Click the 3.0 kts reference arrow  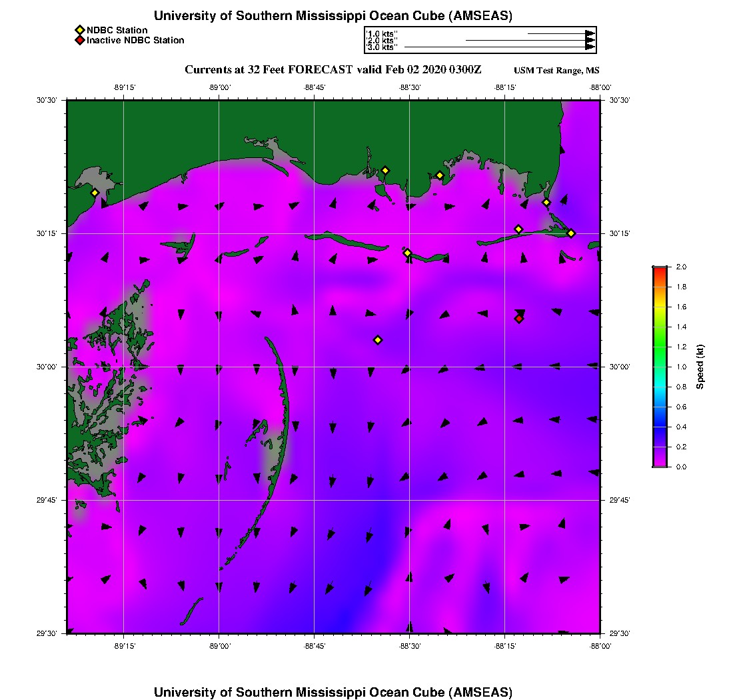click(x=500, y=47)
